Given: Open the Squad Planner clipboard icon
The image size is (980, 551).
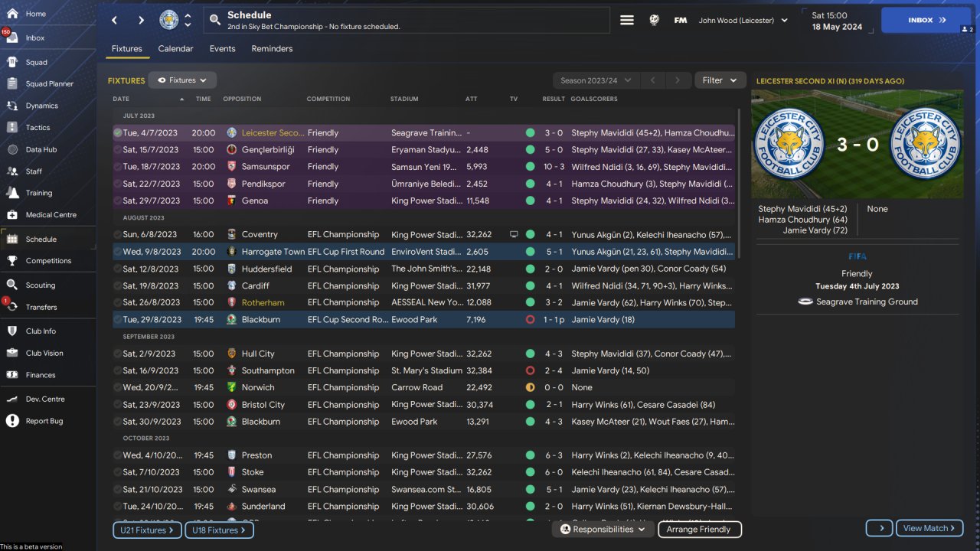Looking at the screenshot, I should tap(12, 83).
